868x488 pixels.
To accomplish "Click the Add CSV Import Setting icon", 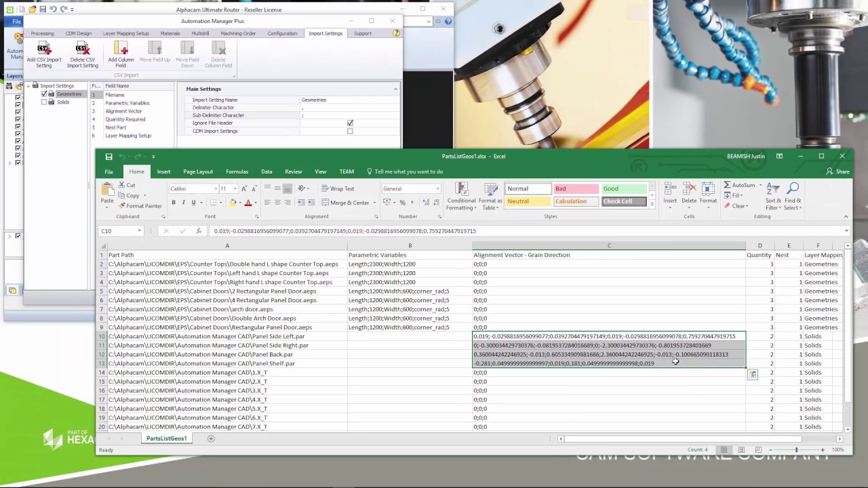I will (x=44, y=48).
